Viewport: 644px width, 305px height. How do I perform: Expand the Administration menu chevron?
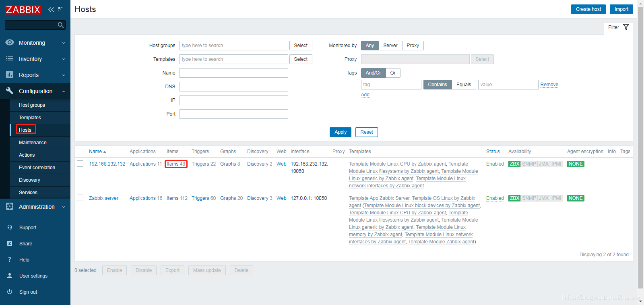64,207
